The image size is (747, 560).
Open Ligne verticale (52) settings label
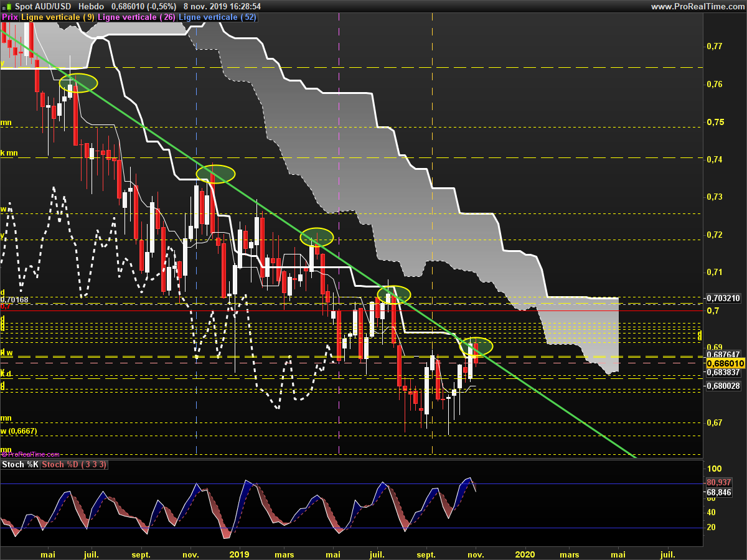pos(218,17)
